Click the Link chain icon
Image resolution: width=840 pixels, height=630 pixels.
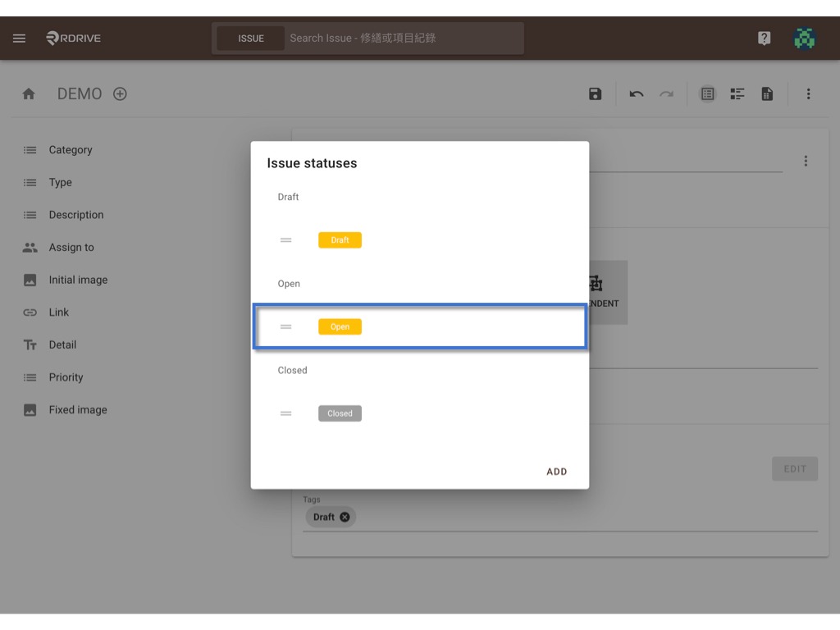[x=30, y=313]
